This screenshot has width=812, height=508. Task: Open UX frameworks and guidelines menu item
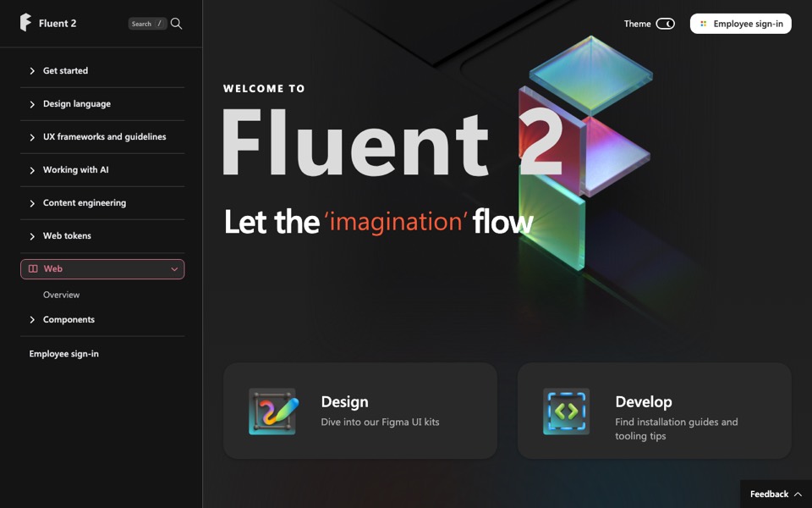coord(105,137)
